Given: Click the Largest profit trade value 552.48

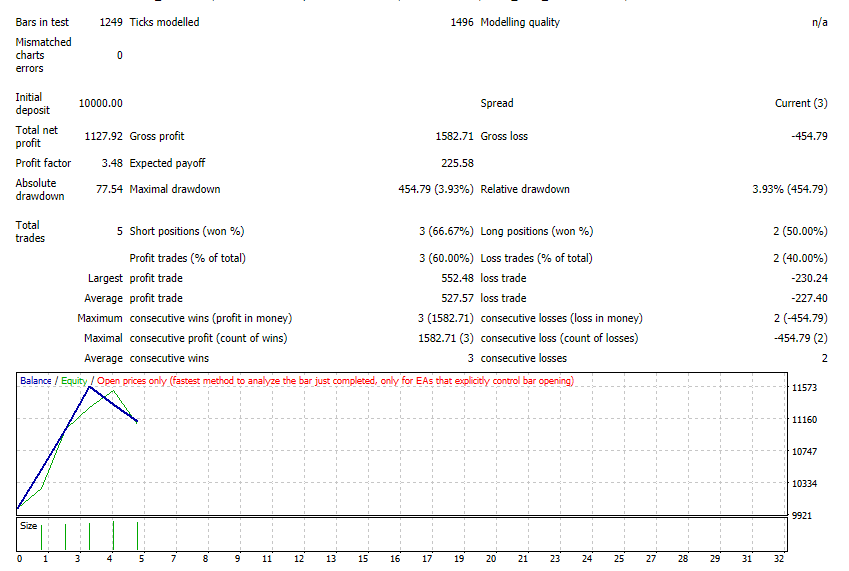Looking at the screenshot, I should click(457, 278).
